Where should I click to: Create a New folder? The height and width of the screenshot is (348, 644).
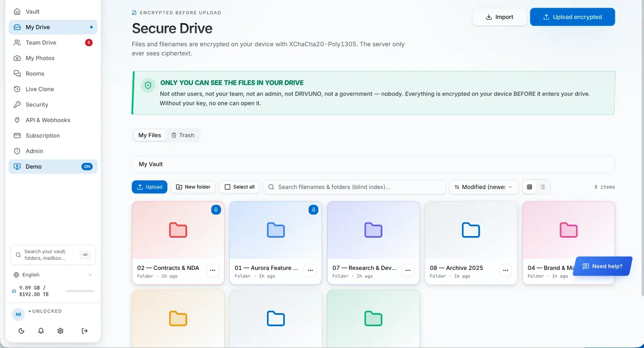(193, 187)
